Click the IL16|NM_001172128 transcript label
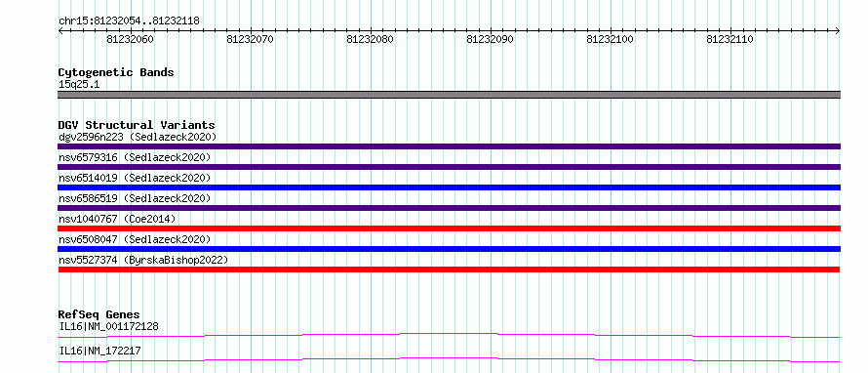The image size is (868, 373). (108, 326)
